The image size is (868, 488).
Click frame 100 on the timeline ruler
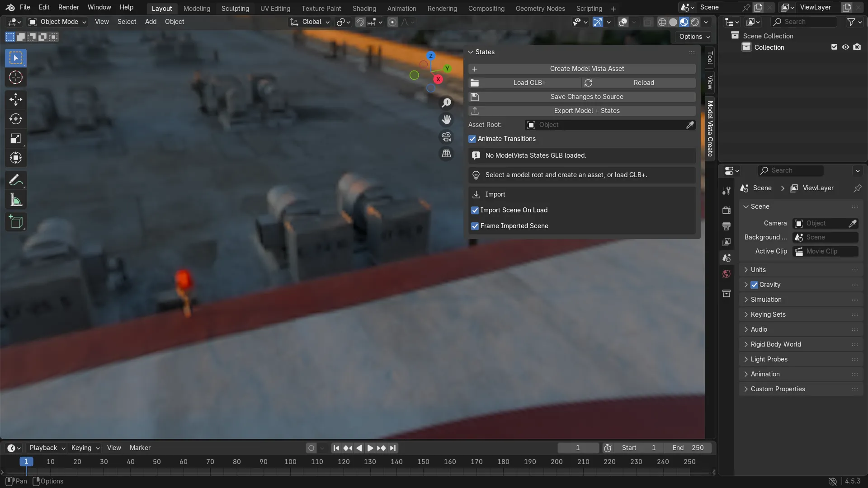[290, 462]
